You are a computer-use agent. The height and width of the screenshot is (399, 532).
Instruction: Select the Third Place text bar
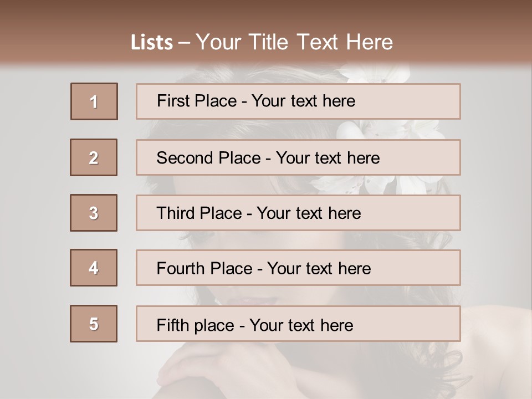click(298, 213)
